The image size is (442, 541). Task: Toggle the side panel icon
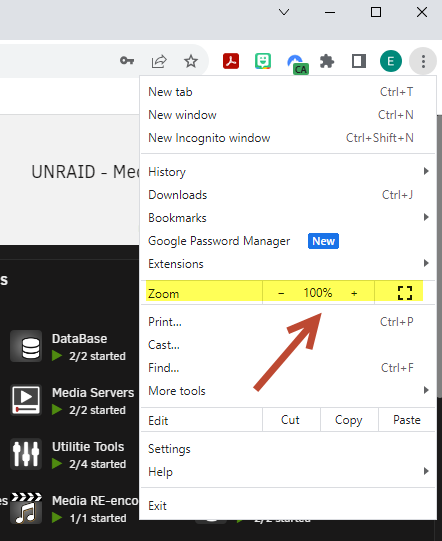(359, 61)
